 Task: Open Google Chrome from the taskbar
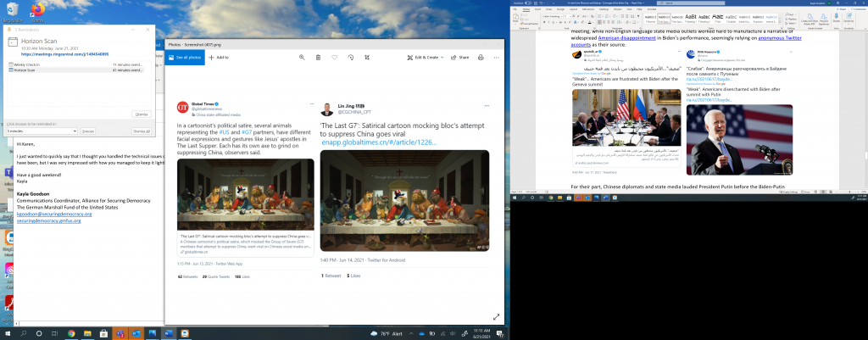(x=71, y=333)
